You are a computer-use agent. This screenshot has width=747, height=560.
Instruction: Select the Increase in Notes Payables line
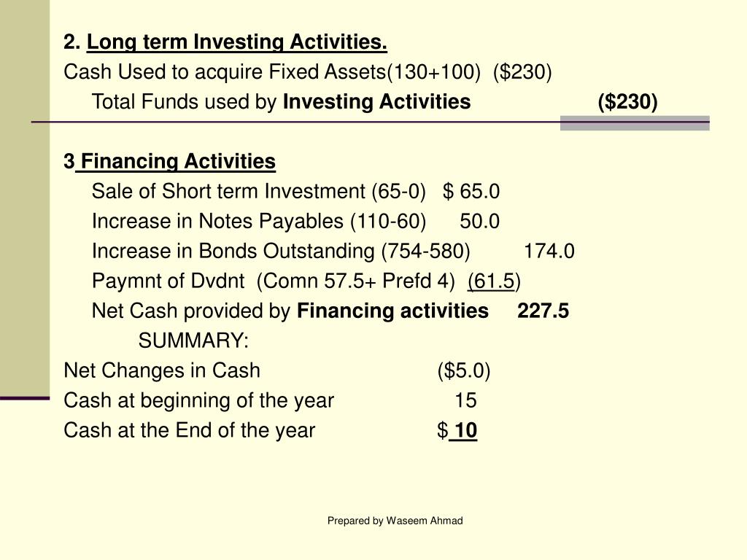(295, 222)
